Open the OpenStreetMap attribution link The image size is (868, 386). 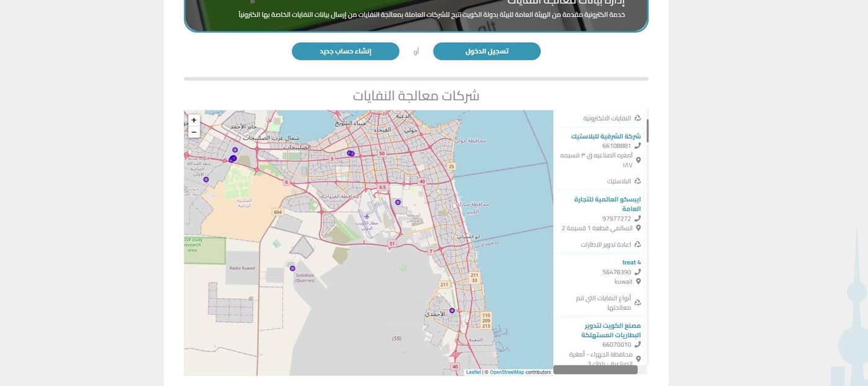(x=507, y=372)
